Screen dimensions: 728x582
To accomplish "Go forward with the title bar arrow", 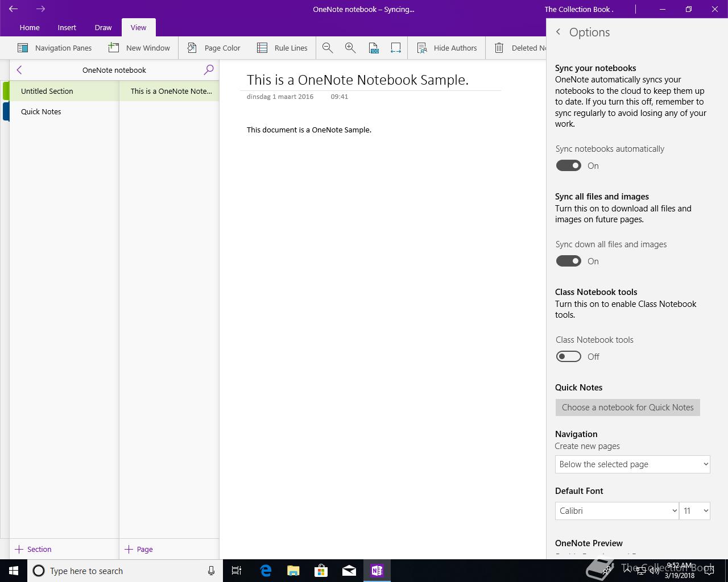I will 40,9.
